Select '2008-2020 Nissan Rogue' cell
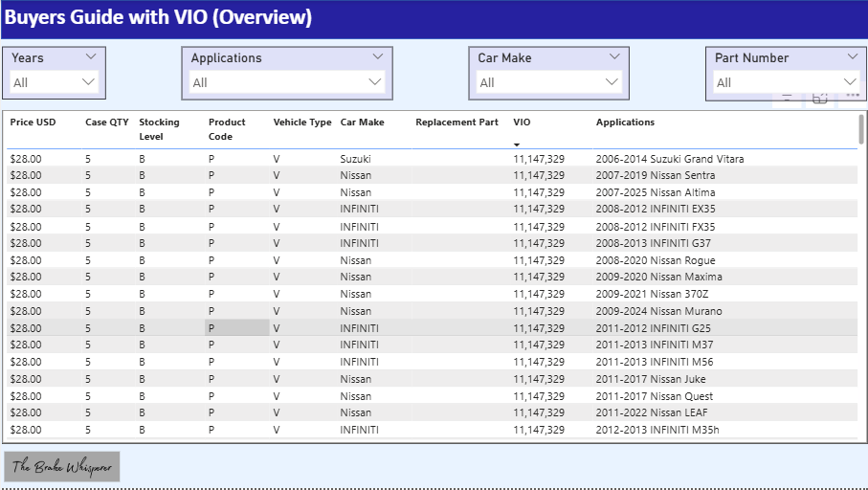The height and width of the screenshot is (490, 868). tap(656, 260)
